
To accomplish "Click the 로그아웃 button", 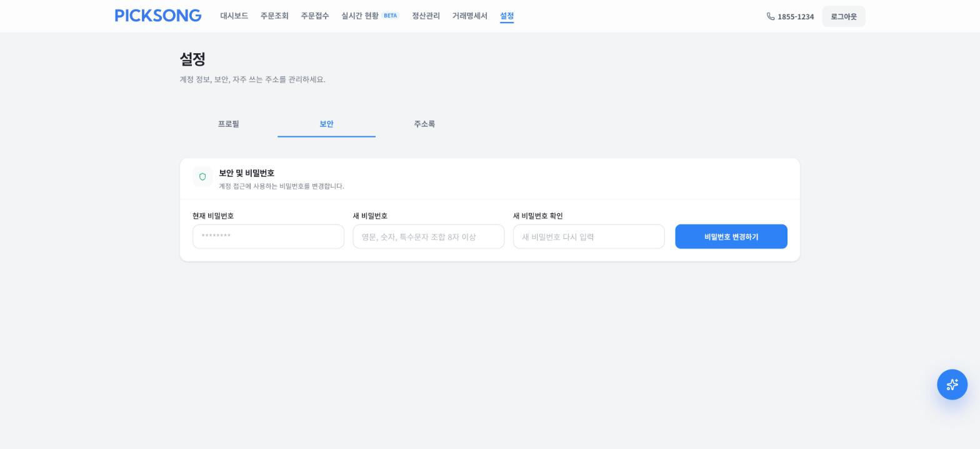I will [x=844, y=16].
